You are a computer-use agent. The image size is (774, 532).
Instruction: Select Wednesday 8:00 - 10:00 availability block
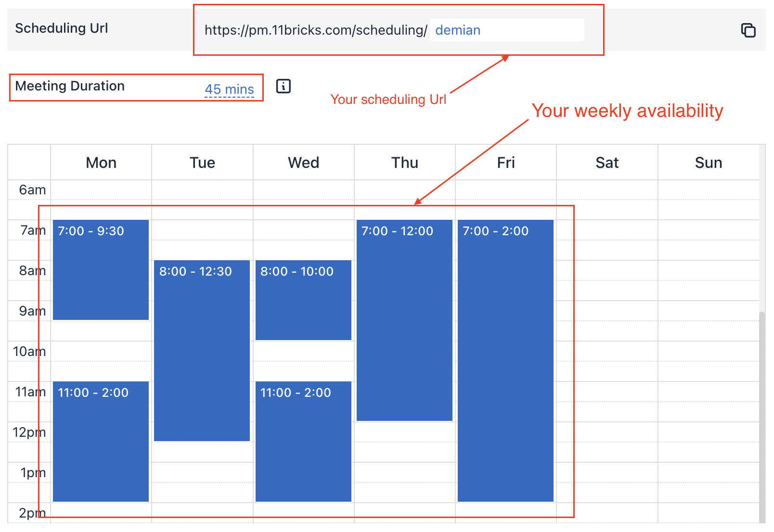tap(303, 300)
